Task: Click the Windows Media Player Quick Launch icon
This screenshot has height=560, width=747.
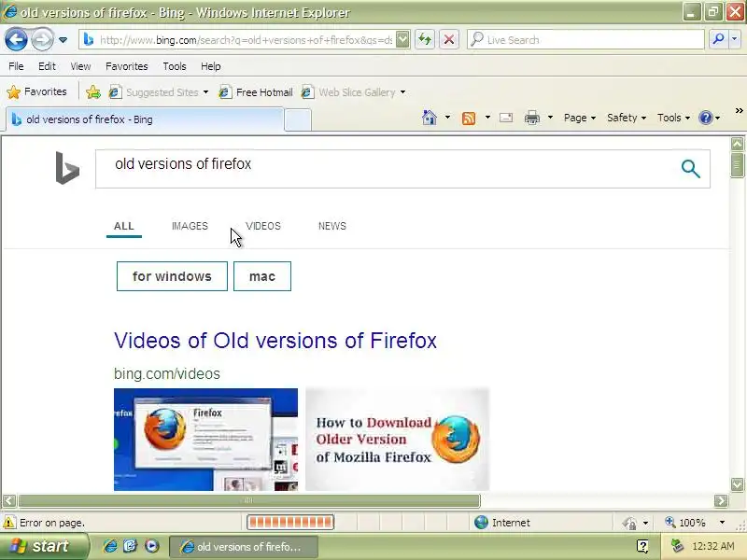Action: 152,546
